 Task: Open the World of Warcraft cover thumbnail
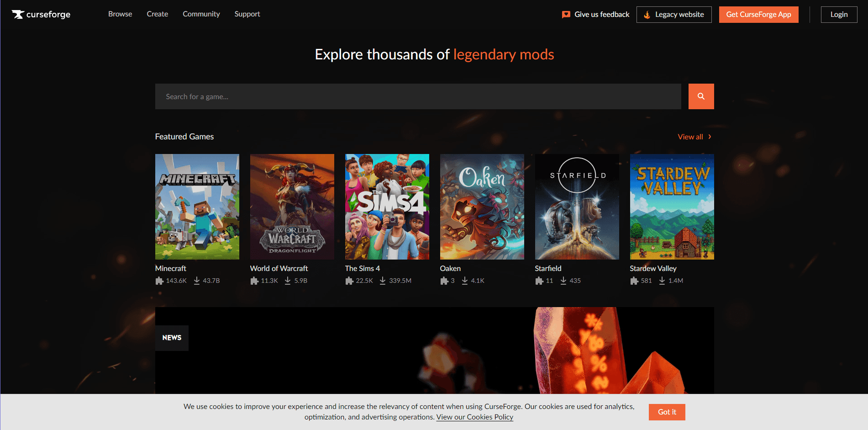(x=292, y=207)
